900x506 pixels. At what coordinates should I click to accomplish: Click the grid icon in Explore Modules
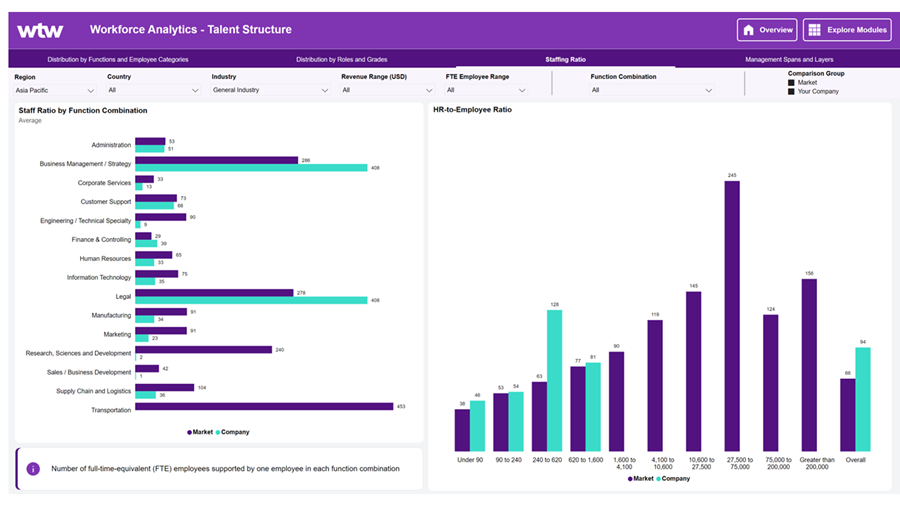click(814, 30)
